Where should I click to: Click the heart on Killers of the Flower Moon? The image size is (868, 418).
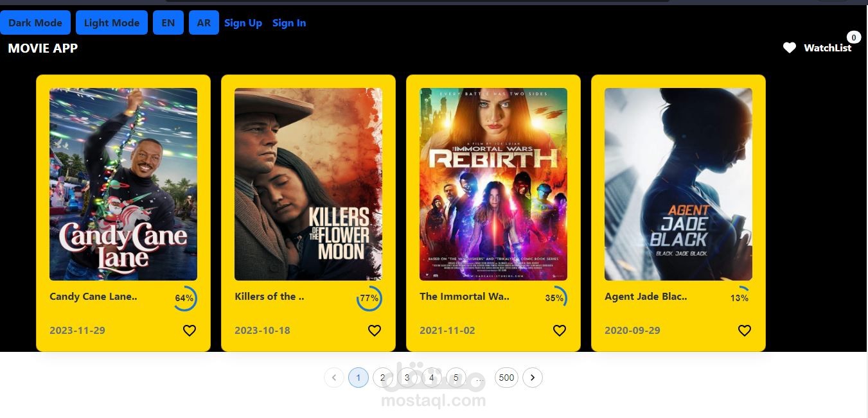(375, 330)
